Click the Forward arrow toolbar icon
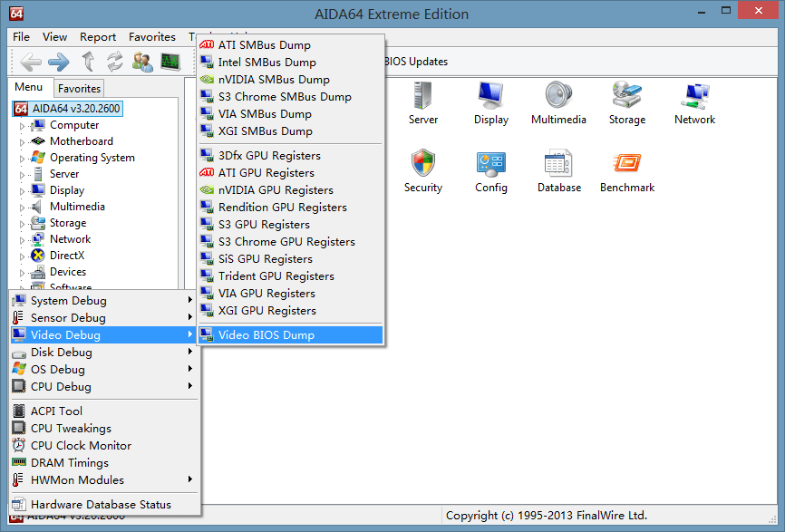 point(59,62)
